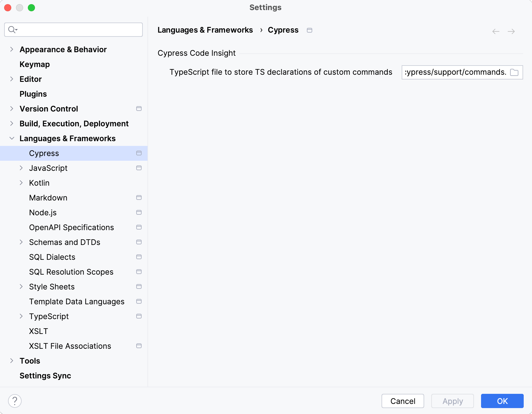
Task: Click the search magnifier in settings search box
Action: coord(12,30)
